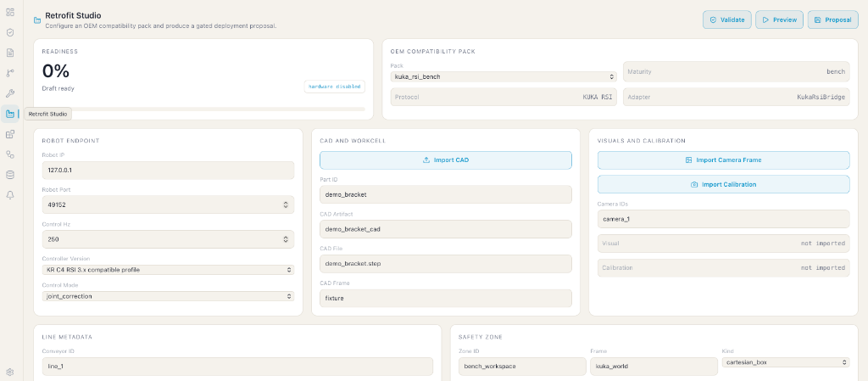Click the 0% readiness value

(56, 71)
